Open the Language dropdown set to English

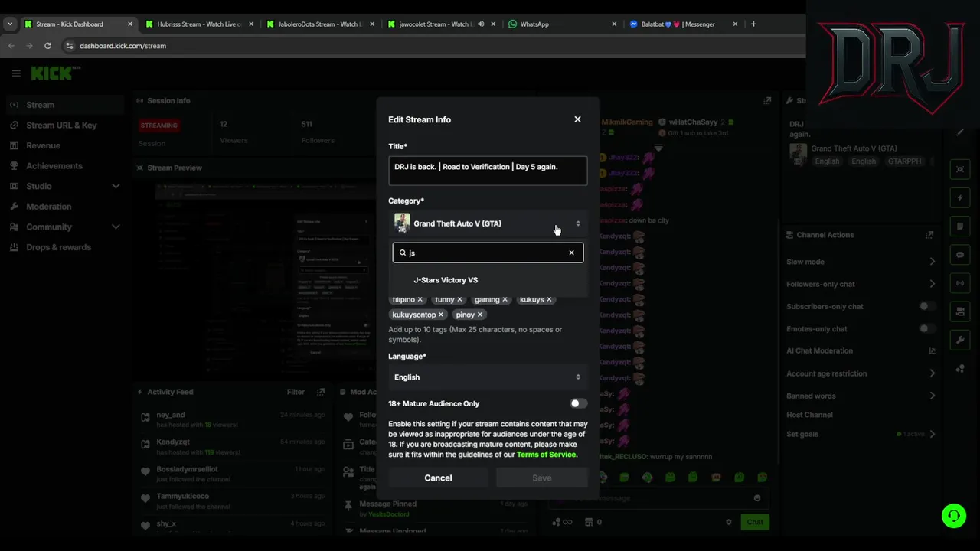tap(488, 377)
